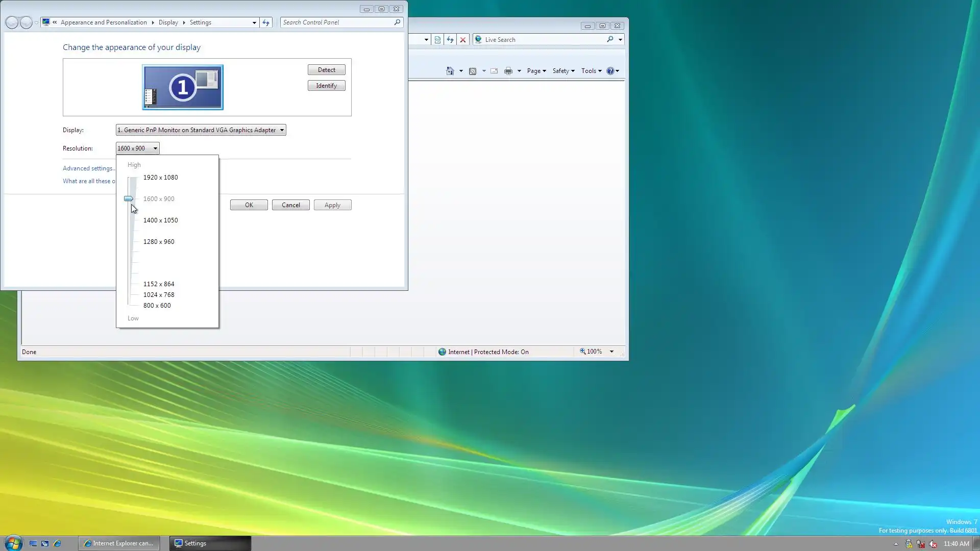Select 1920 x 1080 on the resolution slider
Viewport: 980px width, 551px height.
(160, 178)
